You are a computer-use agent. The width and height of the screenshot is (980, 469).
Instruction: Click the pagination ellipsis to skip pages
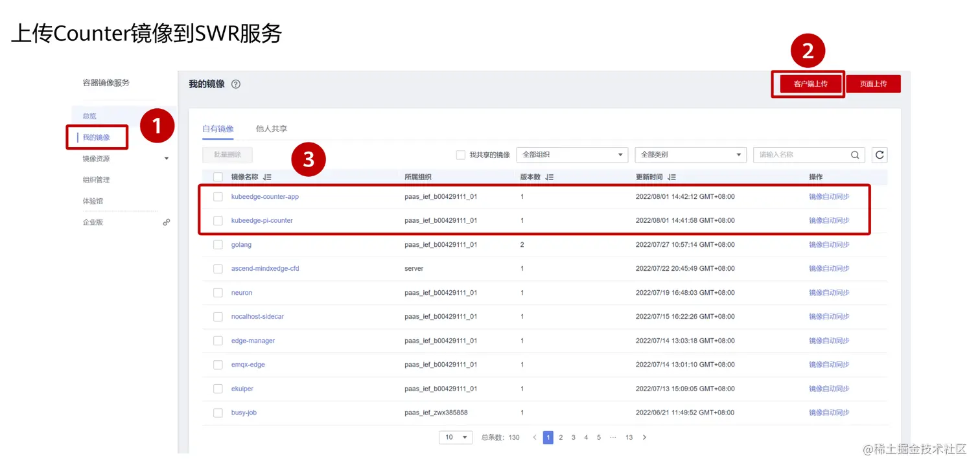tap(613, 438)
